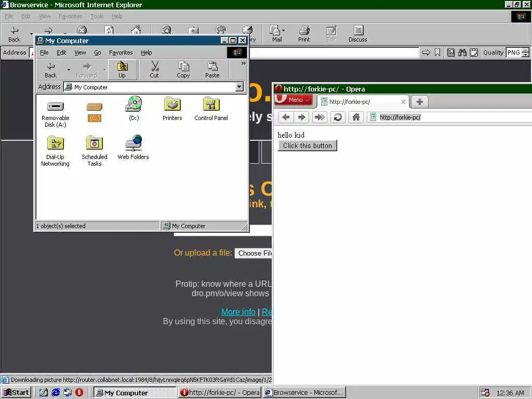Click the Search icon in Internet Explorer

click(x=166, y=30)
